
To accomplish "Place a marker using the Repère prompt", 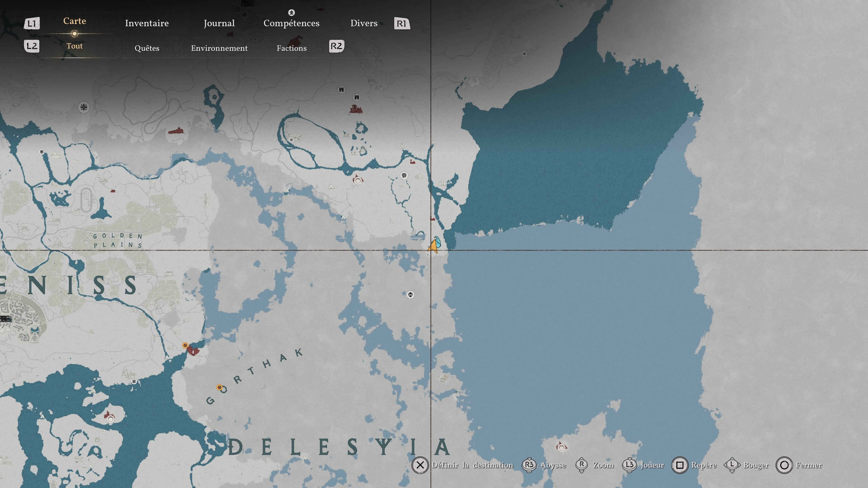I will (x=694, y=465).
